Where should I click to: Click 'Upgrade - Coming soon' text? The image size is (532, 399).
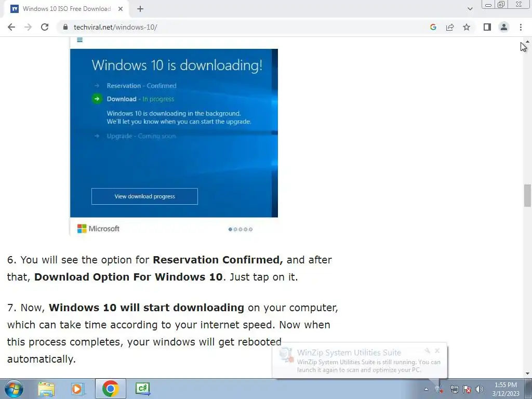click(141, 136)
